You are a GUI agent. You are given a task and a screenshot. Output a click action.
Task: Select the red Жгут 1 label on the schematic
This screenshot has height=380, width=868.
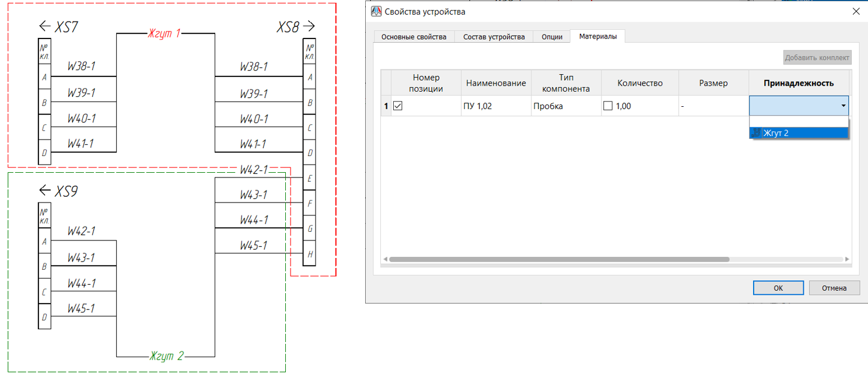pos(164,34)
